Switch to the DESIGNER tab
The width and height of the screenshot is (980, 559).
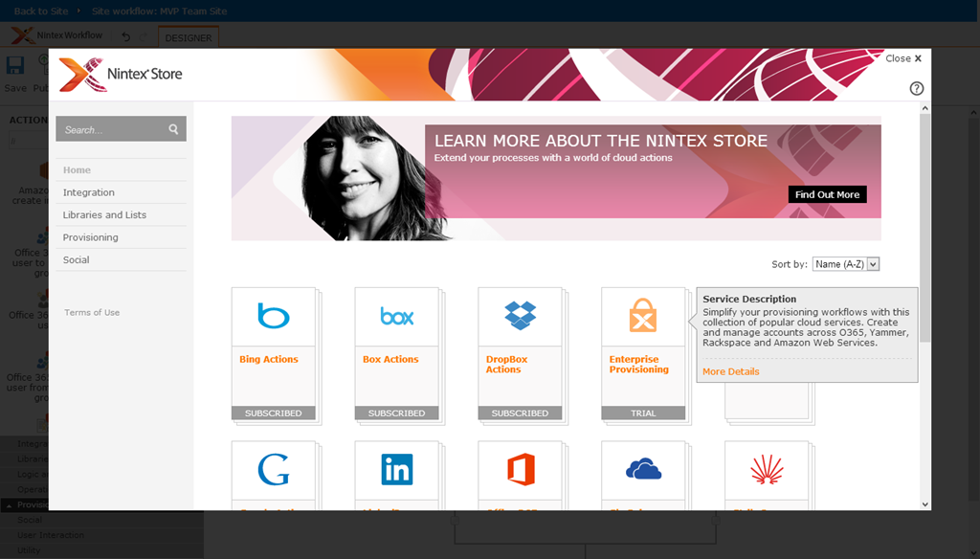(189, 37)
